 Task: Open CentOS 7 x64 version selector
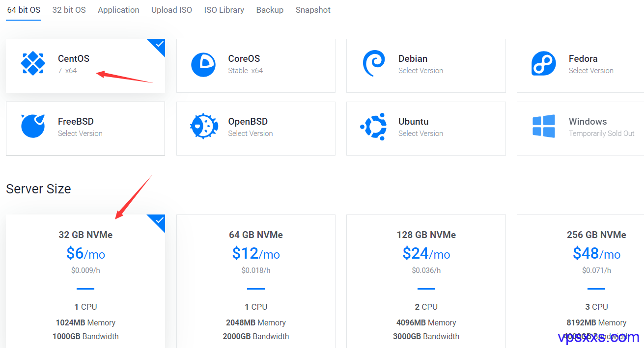coord(67,71)
